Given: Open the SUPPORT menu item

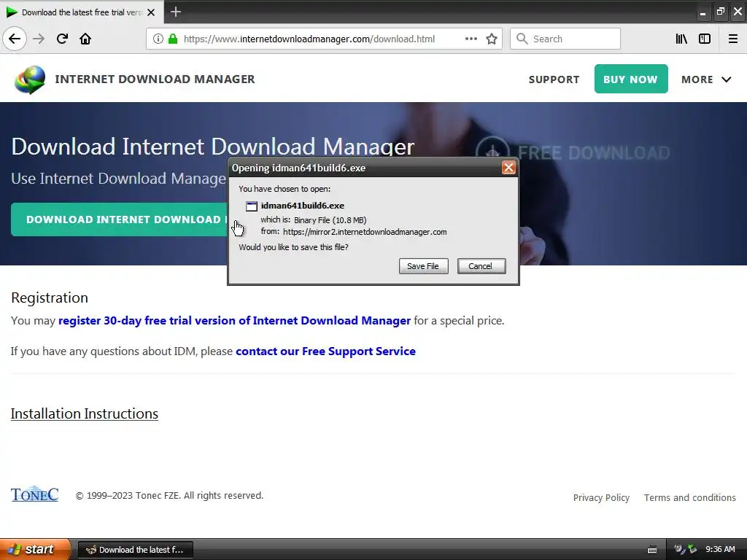Looking at the screenshot, I should (554, 79).
